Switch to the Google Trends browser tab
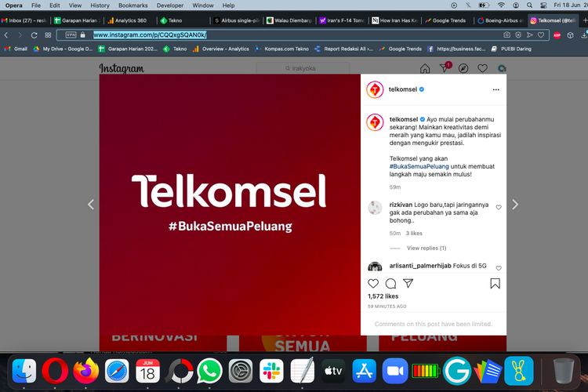 tap(445, 20)
